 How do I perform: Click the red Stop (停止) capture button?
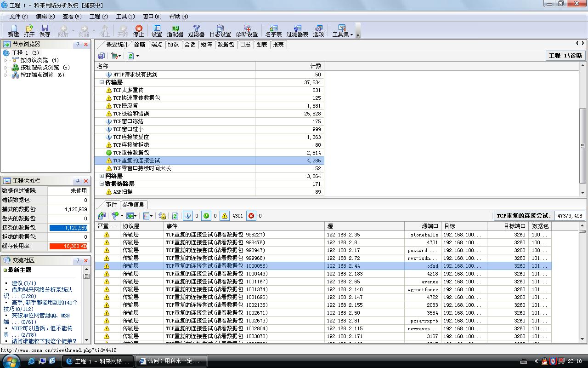point(138,31)
